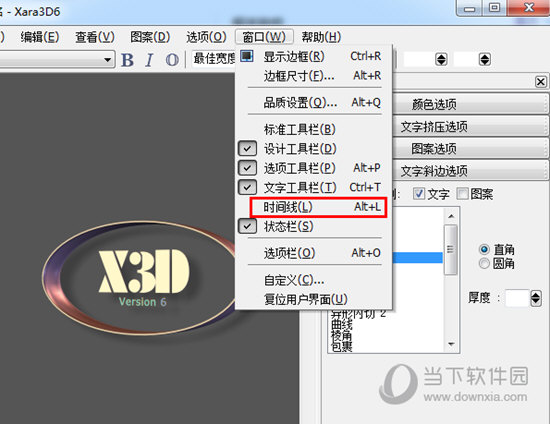Toggle the Bold B icon
This screenshot has height=424, width=550.
tap(127, 60)
